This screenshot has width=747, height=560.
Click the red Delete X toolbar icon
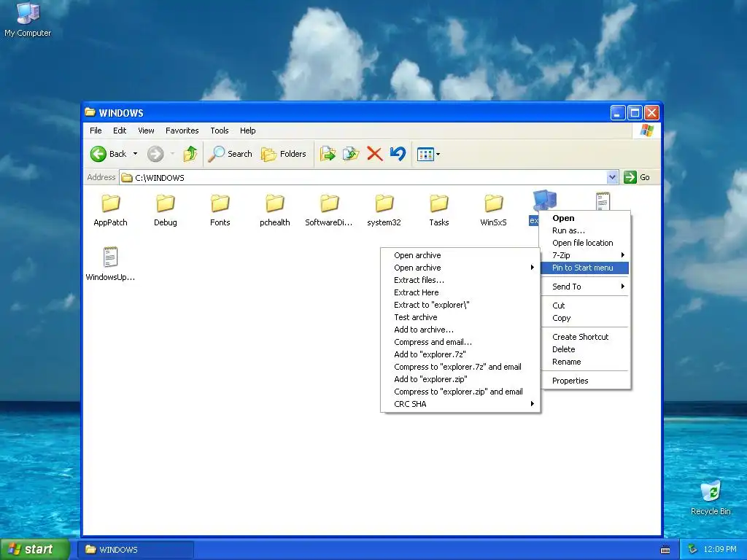click(374, 154)
